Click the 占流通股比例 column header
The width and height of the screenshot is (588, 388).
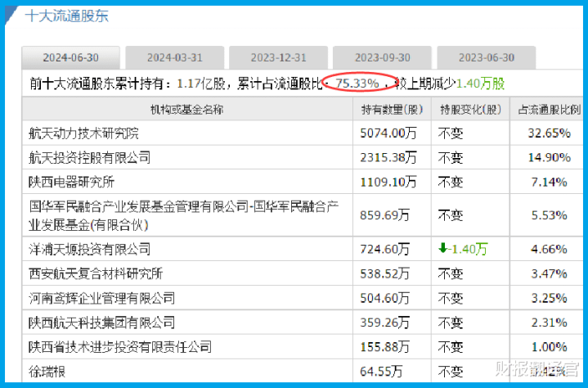pyautogui.click(x=549, y=110)
